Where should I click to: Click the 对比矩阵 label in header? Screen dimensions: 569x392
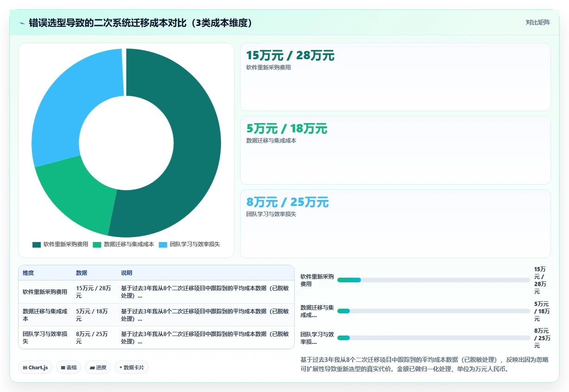coord(537,22)
